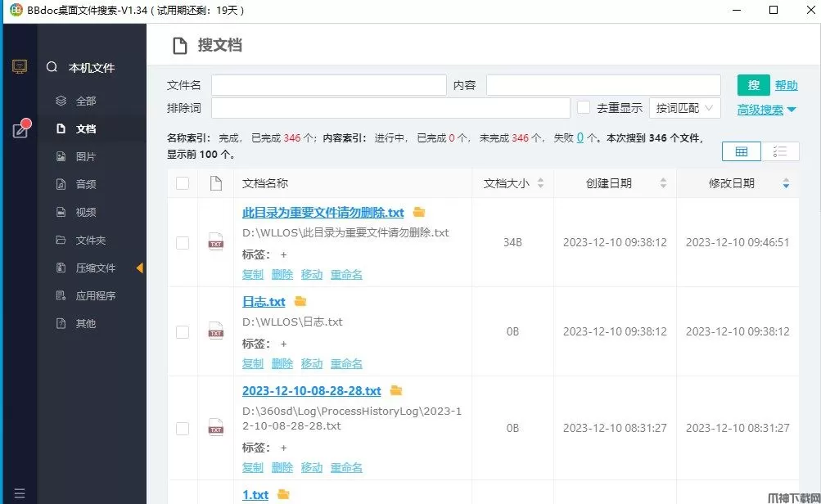This screenshot has width=821, height=504.
Task: Click 移动 for 此目录为重要文件请勿删除.txt
Action: pyautogui.click(x=312, y=274)
